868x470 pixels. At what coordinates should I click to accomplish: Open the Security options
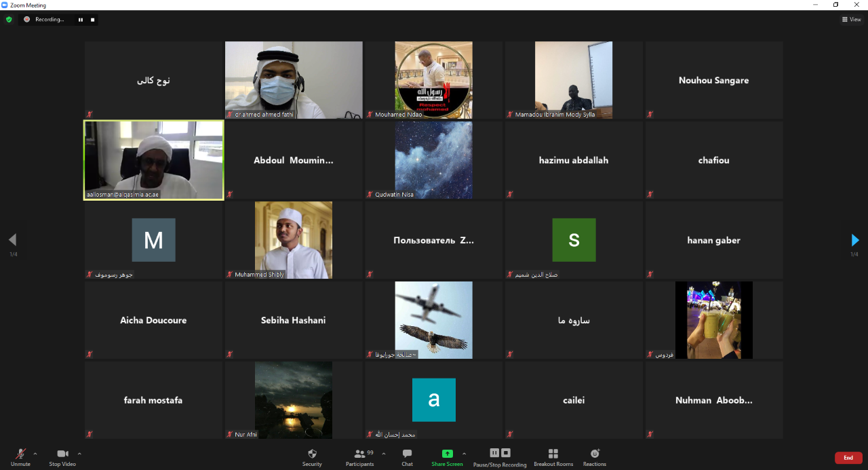pyautogui.click(x=312, y=457)
